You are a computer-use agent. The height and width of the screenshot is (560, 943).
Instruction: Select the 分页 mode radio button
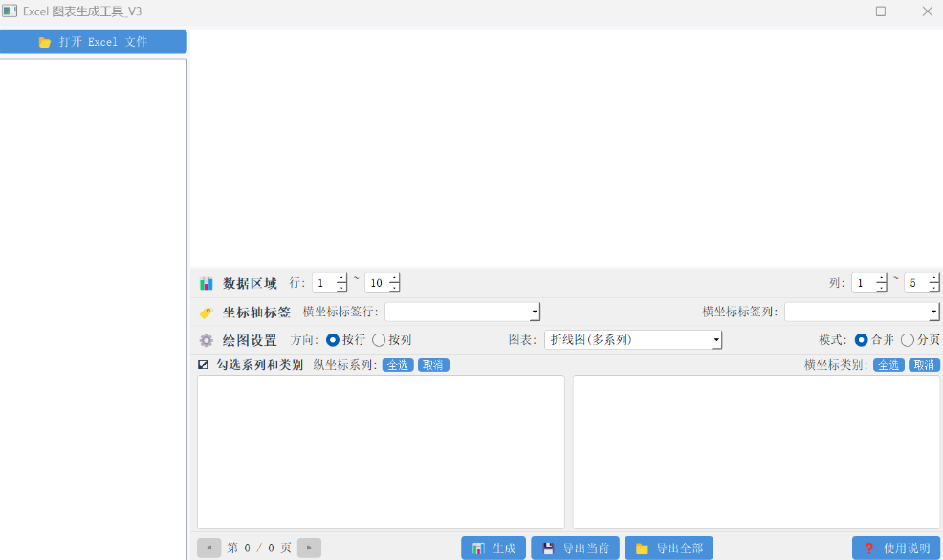tap(907, 340)
